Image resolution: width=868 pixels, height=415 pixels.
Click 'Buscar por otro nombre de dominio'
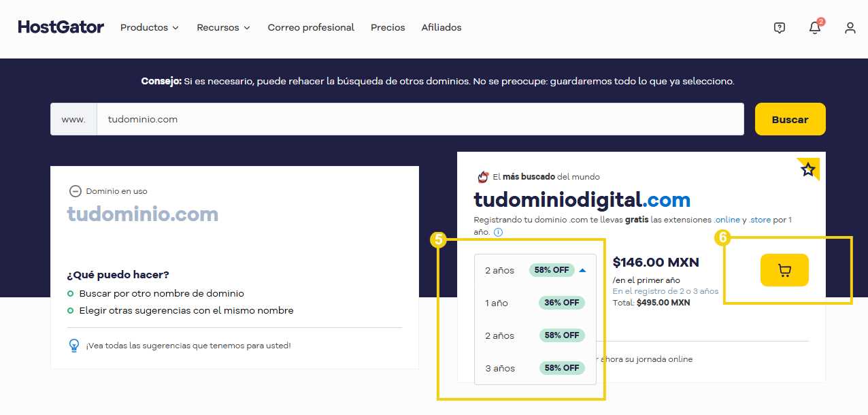(x=161, y=294)
